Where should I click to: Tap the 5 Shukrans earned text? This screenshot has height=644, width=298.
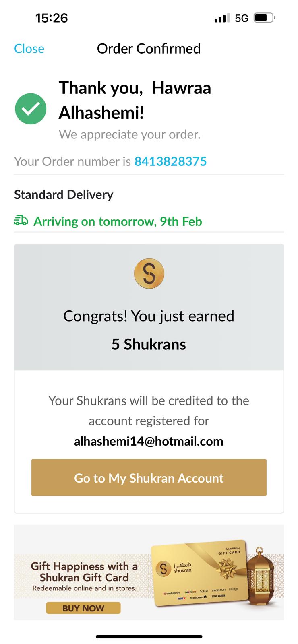coord(149,344)
